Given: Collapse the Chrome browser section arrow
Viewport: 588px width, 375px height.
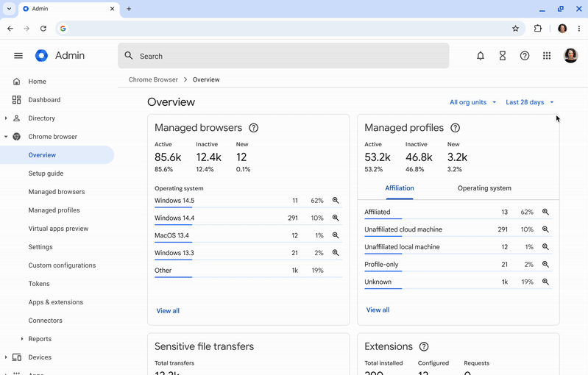Looking at the screenshot, I should pyautogui.click(x=6, y=137).
